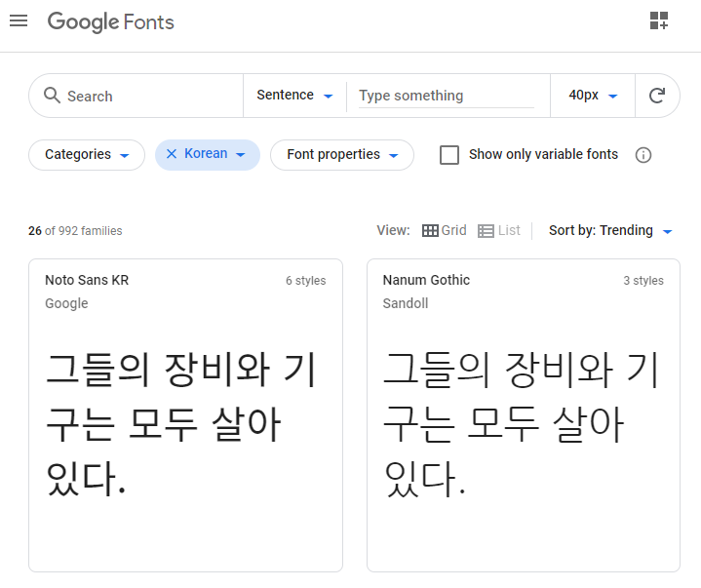Open the Nanum Gothic font card
Screen dimensions: 701x588
pos(523,414)
